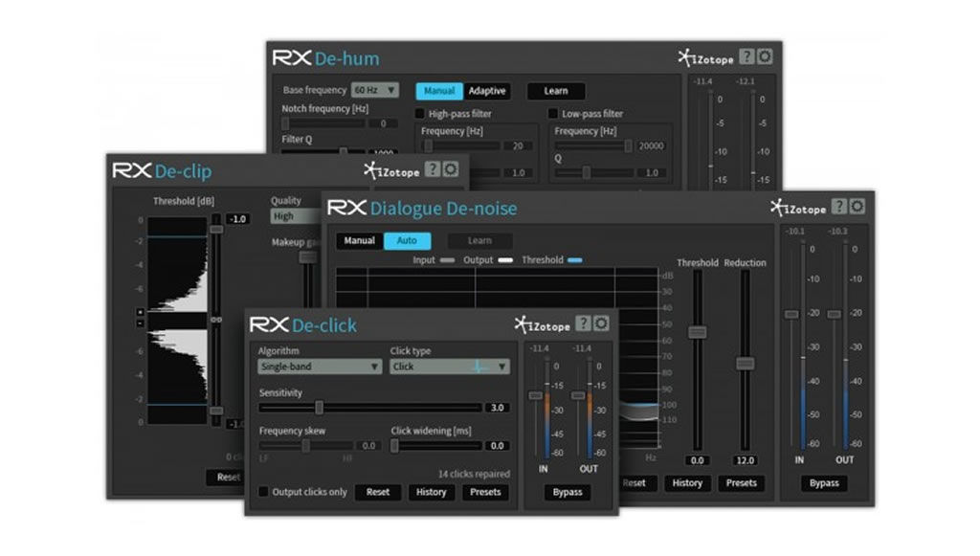
Task: Click High-pass frequency value 20
Action: (x=518, y=146)
